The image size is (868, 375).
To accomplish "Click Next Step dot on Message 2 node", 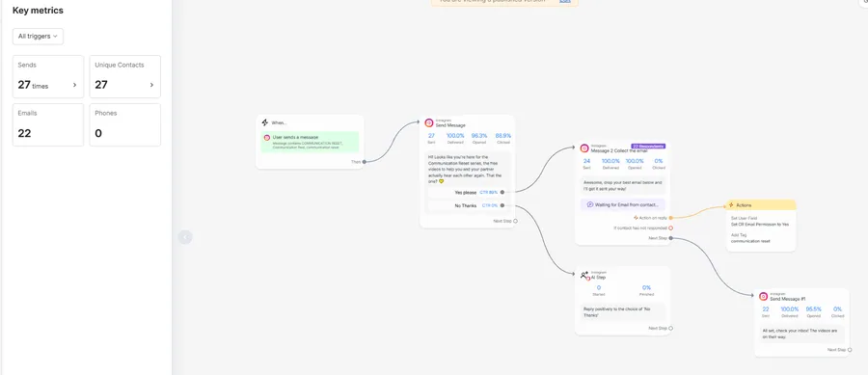I will 671,238.
